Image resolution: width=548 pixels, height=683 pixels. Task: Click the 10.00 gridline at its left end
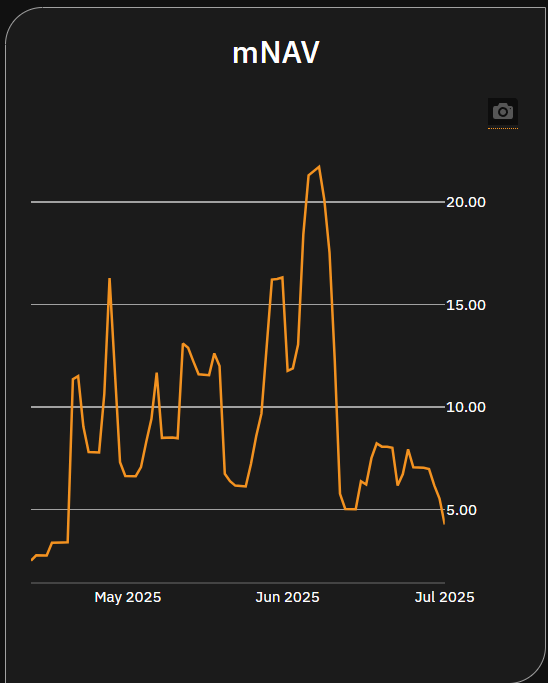[x=33, y=407]
